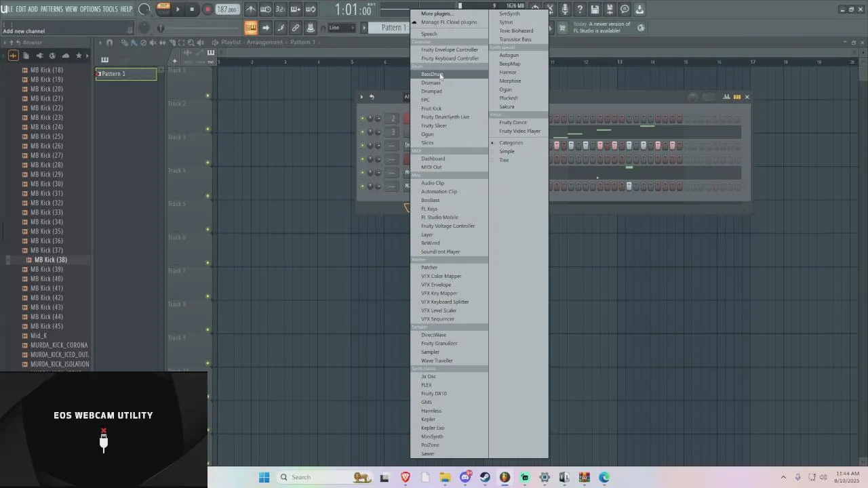The width and height of the screenshot is (868, 488).
Task: Select MB Kick (38) in browser
Action: [51, 260]
